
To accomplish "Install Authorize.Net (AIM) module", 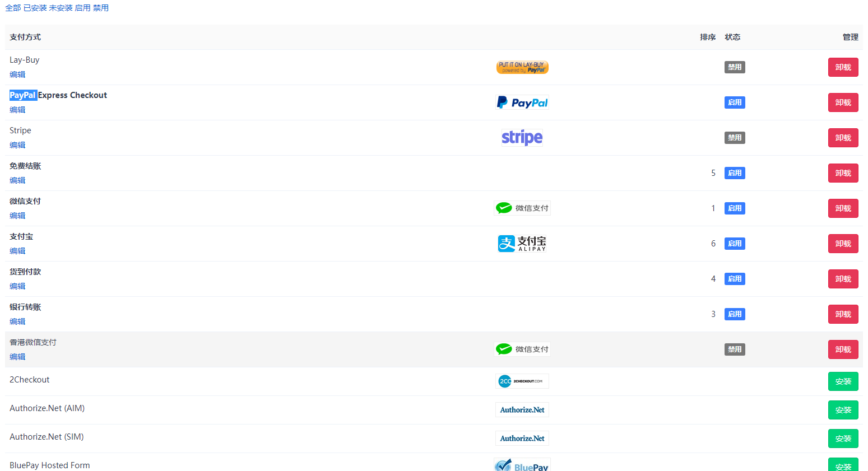I will (x=843, y=410).
